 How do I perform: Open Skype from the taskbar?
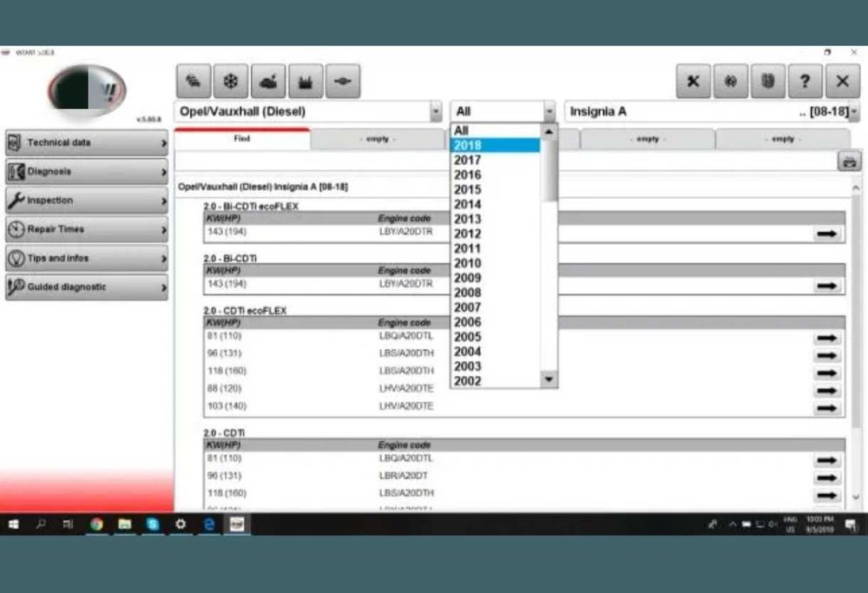153,524
